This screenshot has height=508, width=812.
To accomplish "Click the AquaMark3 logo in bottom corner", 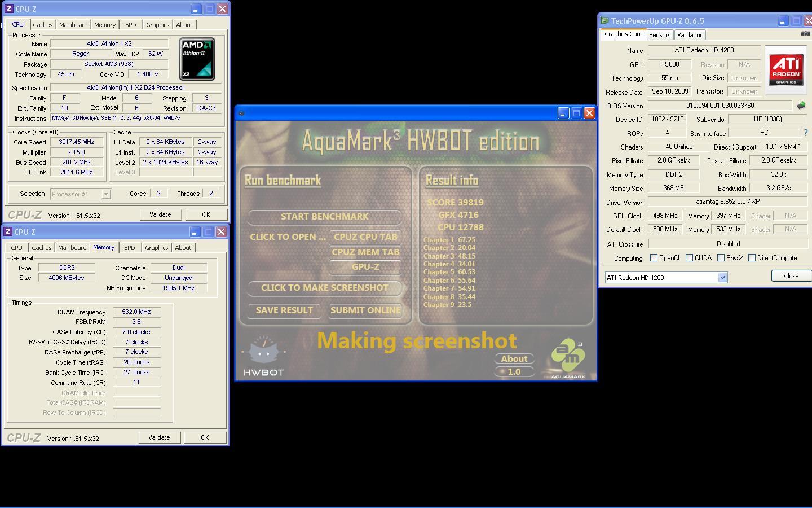I will coord(568,359).
